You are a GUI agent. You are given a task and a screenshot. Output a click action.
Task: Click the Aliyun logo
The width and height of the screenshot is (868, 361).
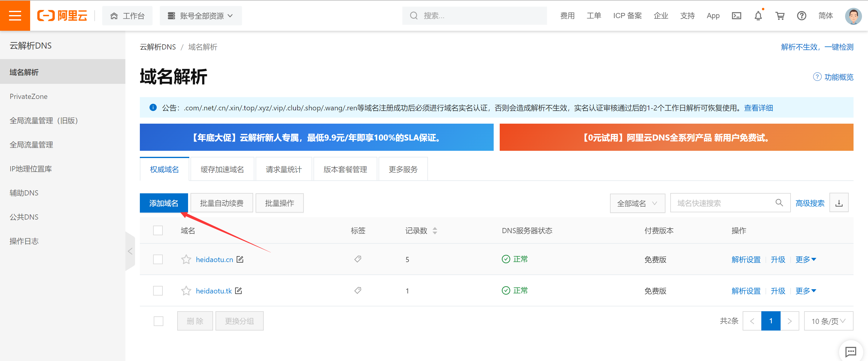62,15
